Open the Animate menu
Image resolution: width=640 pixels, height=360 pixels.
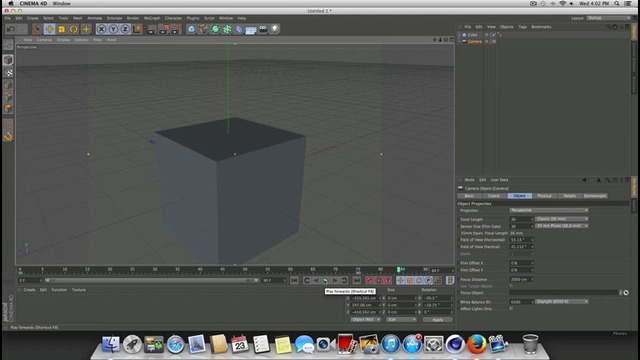pos(95,18)
